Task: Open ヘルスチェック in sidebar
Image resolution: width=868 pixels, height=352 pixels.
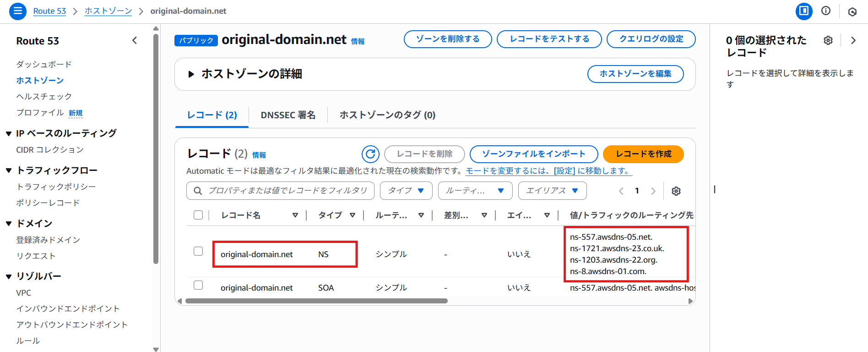Action: tap(44, 96)
